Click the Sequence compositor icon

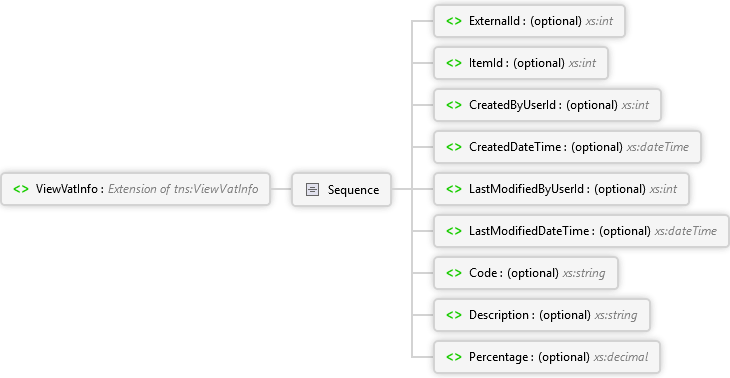[312, 189]
